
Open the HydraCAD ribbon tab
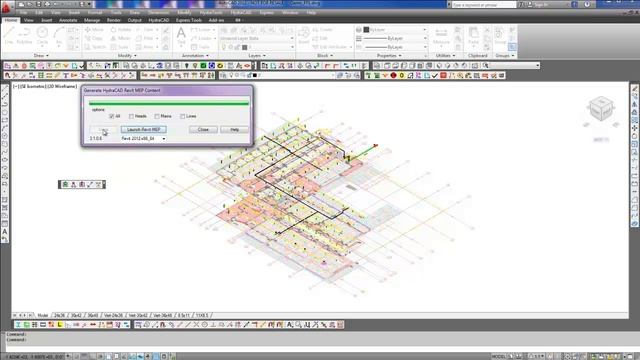pyautogui.click(x=159, y=20)
